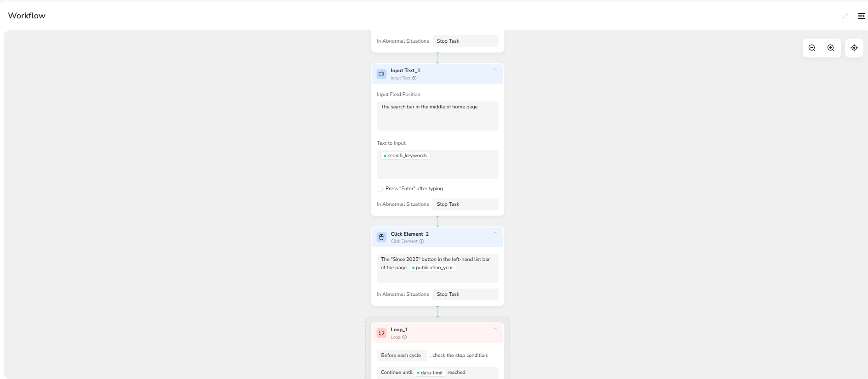Collapse the Loop_1 node
Image resolution: width=868 pixels, height=379 pixels.
[x=495, y=328]
